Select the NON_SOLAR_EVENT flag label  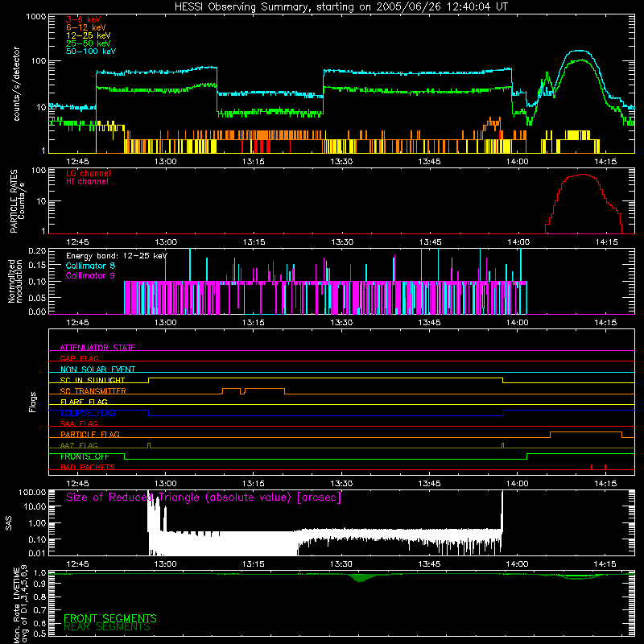97,369
